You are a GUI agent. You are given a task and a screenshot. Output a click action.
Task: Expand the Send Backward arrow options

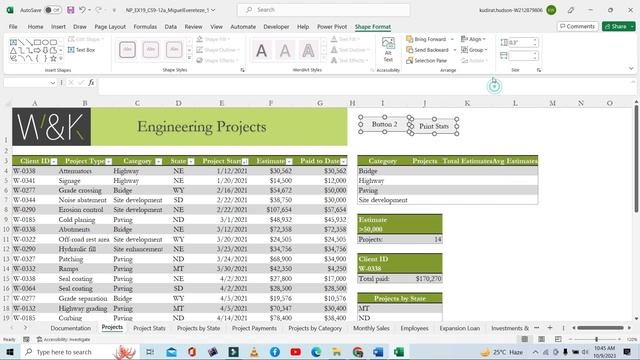(x=455, y=50)
